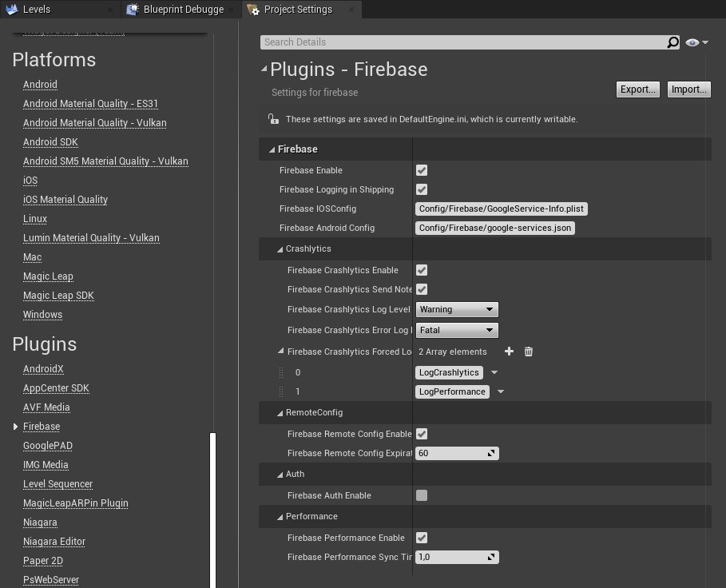
Task: Open Android Material Quality - Vulkan settings
Action: [95, 123]
